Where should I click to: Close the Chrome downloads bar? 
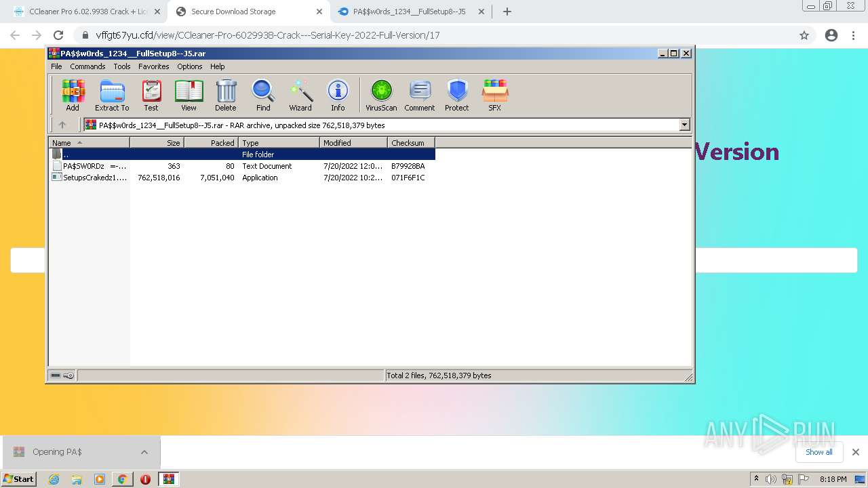coord(855,452)
